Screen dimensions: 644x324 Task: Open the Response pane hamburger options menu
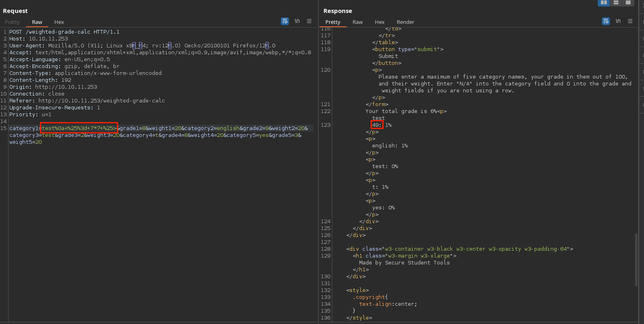(630, 21)
